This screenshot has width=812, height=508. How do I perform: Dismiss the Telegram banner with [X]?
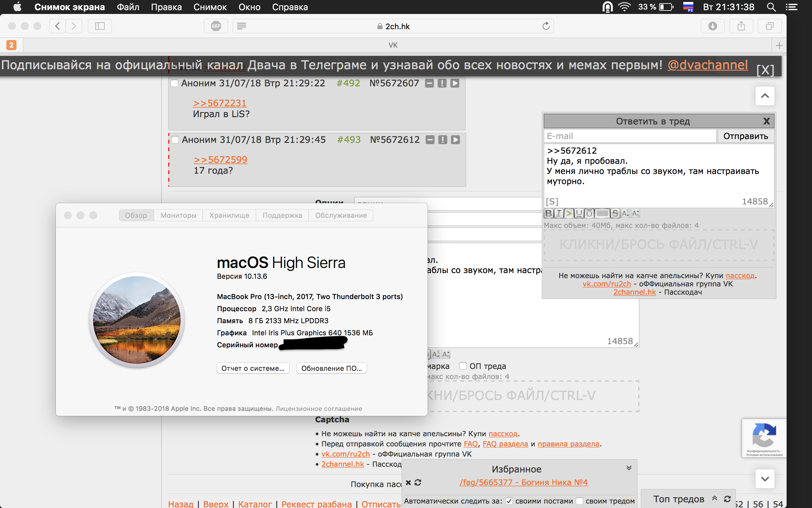point(765,70)
